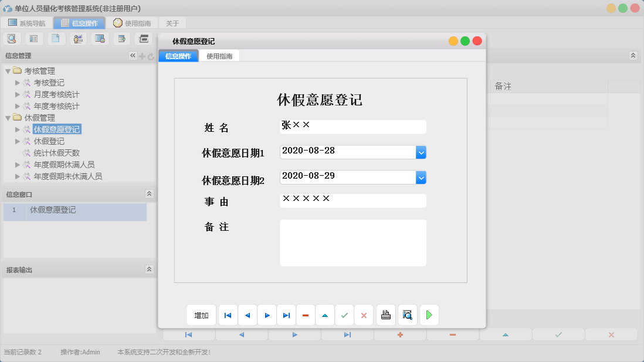
Task: Go to the next record arrow icon
Action: coord(267,315)
